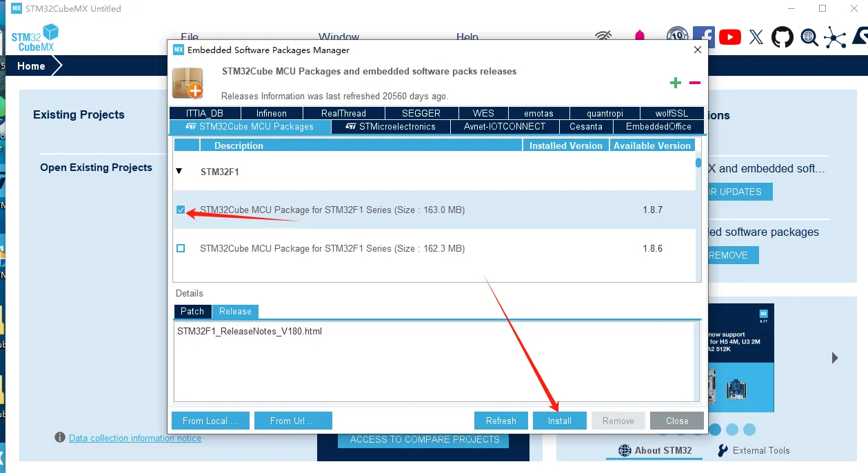The image size is (868, 473).
Task: Select the SEGGER vendor tab
Action: (x=421, y=113)
